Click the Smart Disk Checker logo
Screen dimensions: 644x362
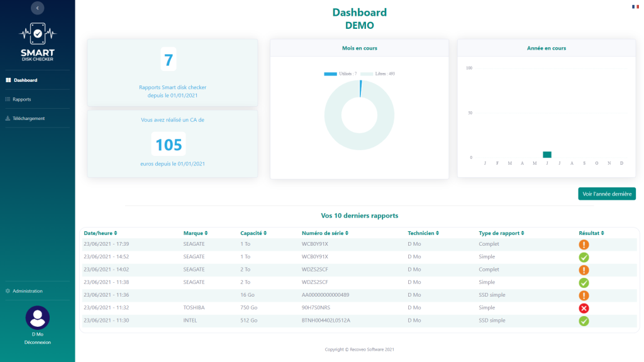tap(37, 40)
